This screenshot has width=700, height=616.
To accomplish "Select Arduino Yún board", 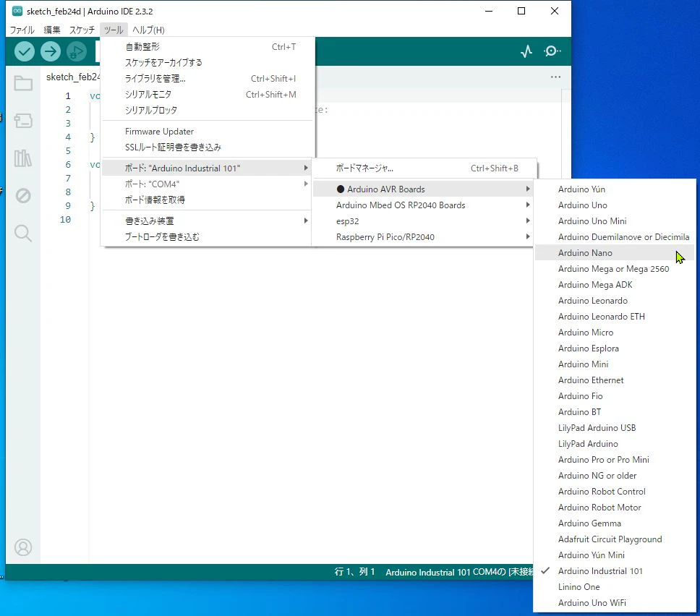I will (615, 189).
